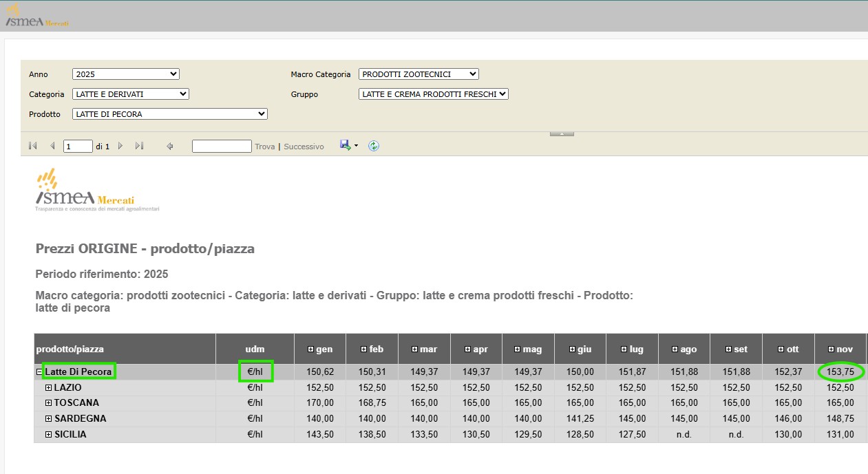Select SARDEGNA ott value 146,00

click(788, 419)
